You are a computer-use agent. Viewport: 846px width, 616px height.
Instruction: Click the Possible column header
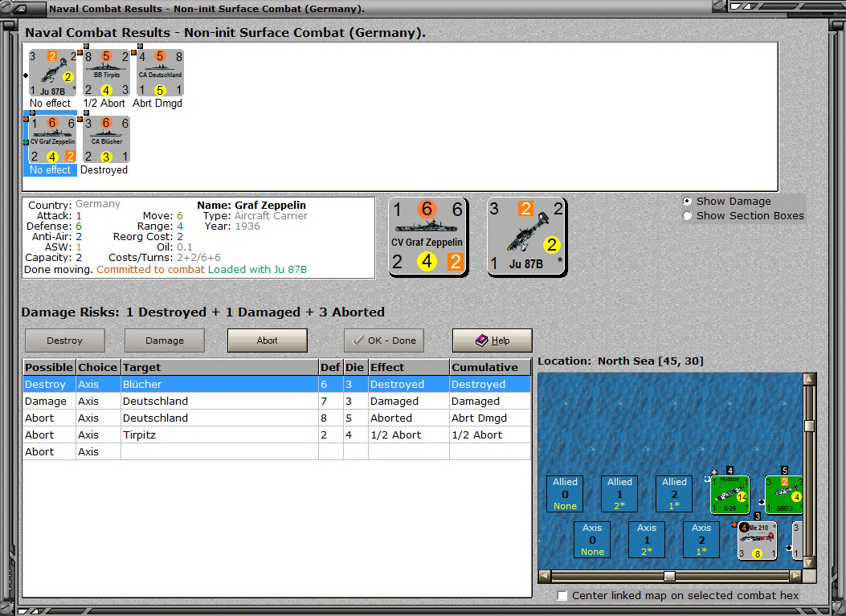pyautogui.click(x=49, y=367)
